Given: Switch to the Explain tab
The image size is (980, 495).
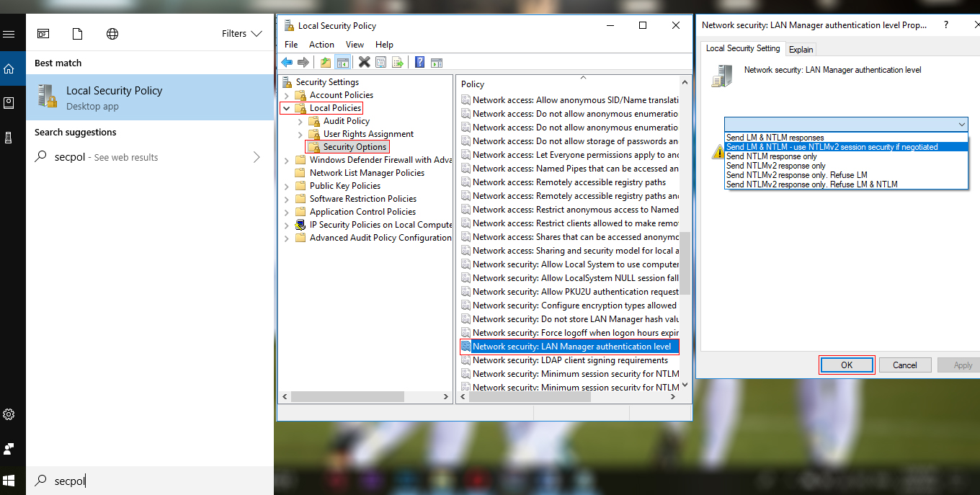Looking at the screenshot, I should click(x=801, y=50).
